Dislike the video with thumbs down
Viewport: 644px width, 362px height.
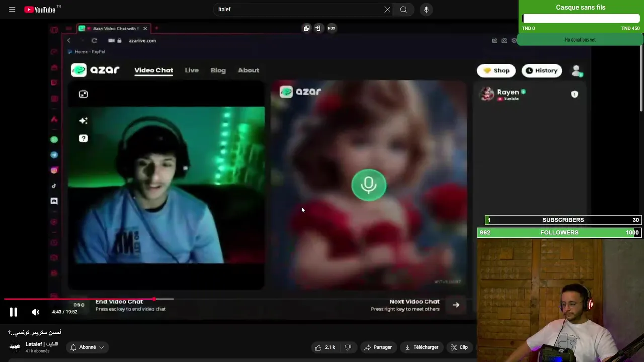coord(348,347)
